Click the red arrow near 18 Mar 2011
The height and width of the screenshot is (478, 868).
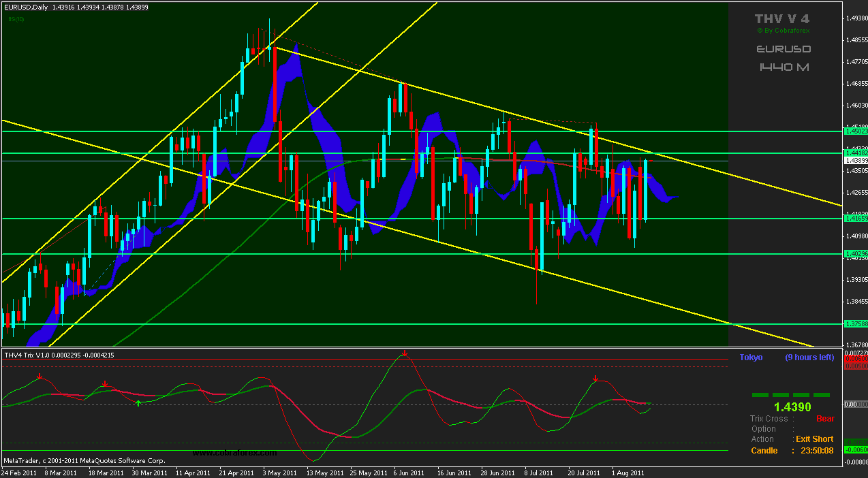105,385
